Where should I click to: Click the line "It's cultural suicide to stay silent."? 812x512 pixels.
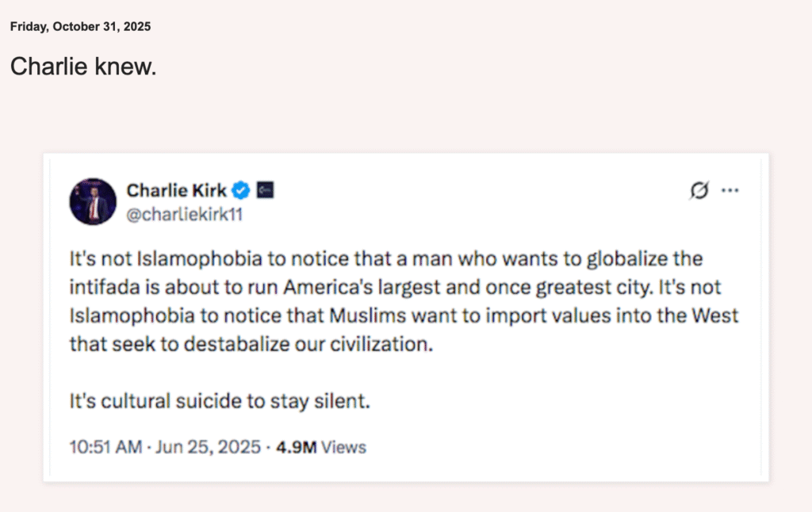[x=220, y=401]
